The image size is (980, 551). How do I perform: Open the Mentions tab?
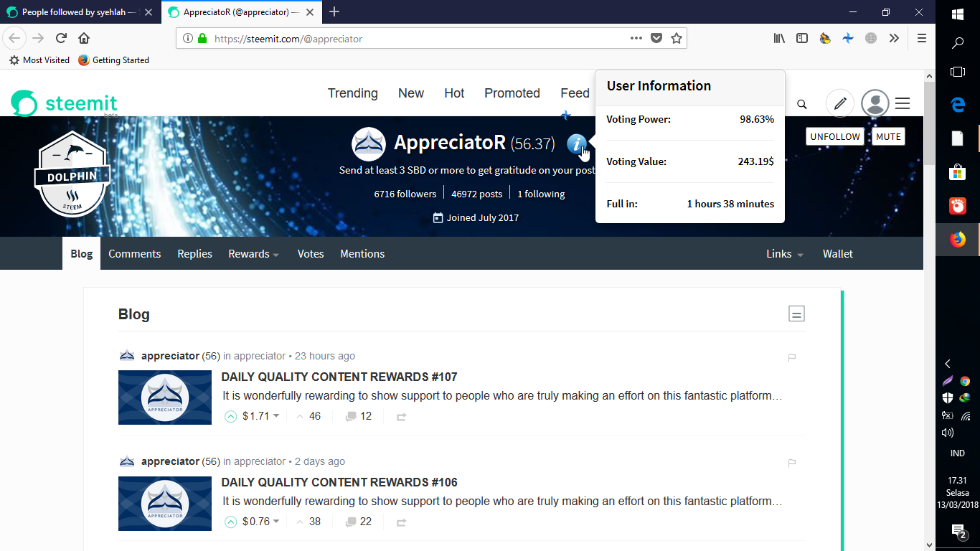(x=362, y=254)
